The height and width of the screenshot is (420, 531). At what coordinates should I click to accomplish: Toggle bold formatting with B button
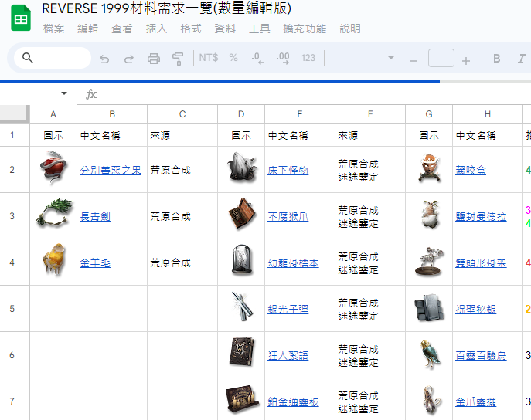point(497,59)
